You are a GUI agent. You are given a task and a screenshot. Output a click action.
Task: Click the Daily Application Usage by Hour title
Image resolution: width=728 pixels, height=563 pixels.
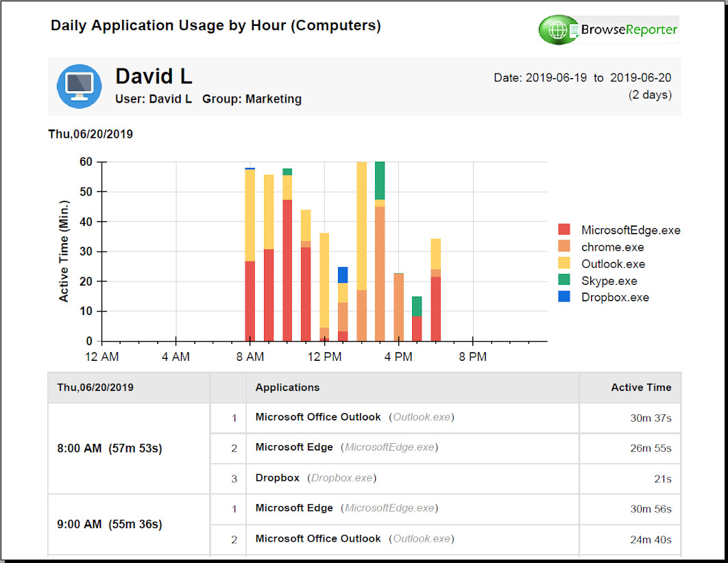pos(215,26)
